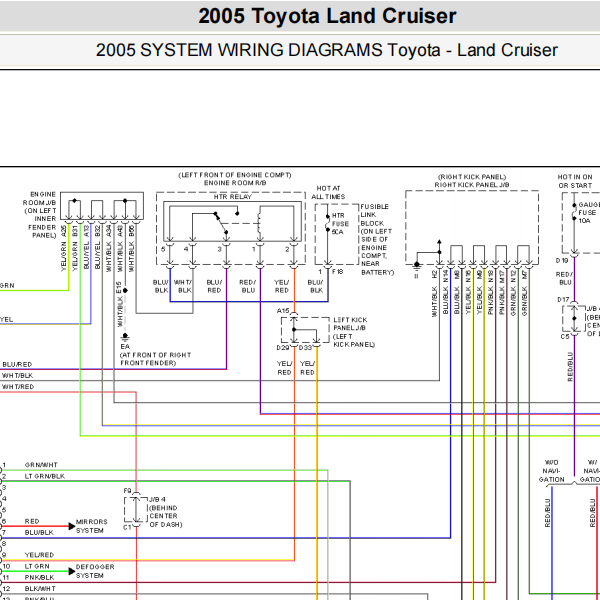The height and width of the screenshot is (600, 600).
Task: Click the "C1" connector label
Action: pos(127,527)
